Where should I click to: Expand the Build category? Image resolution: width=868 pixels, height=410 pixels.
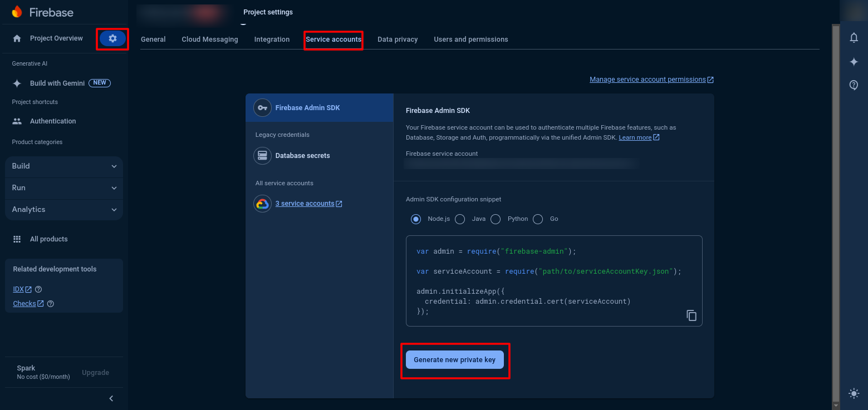coord(64,166)
